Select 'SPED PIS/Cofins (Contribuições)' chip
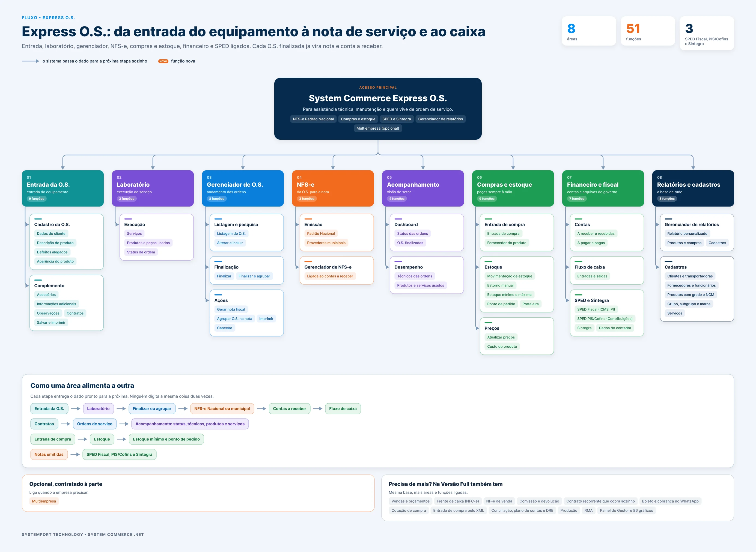Viewport: 756px width, 552px height. (605, 319)
